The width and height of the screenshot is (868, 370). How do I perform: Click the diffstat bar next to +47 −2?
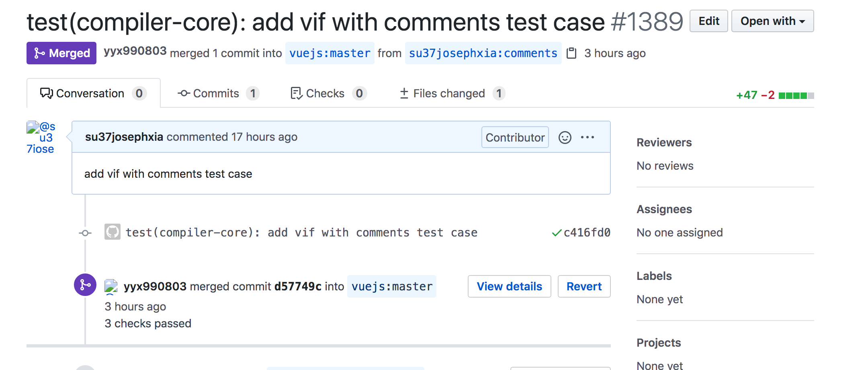[796, 95]
